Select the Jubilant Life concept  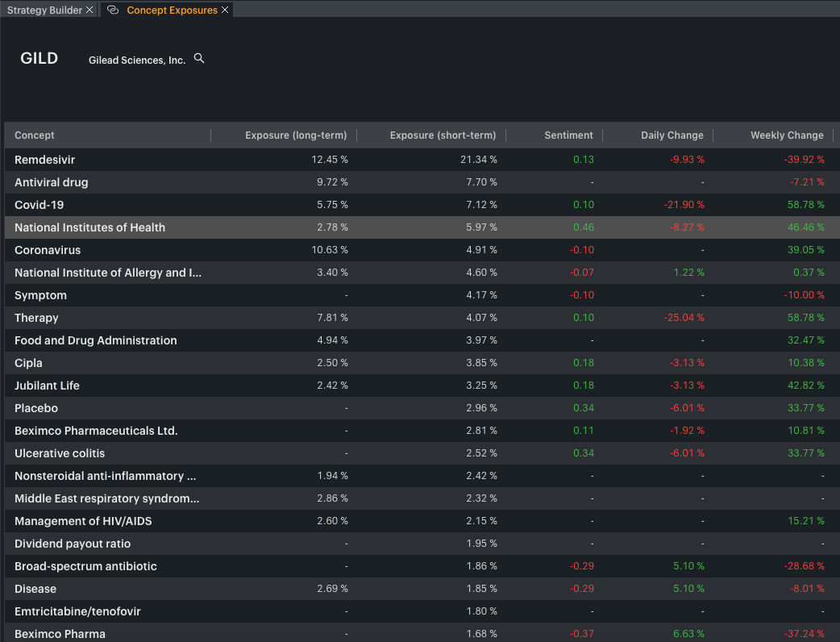(47, 386)
